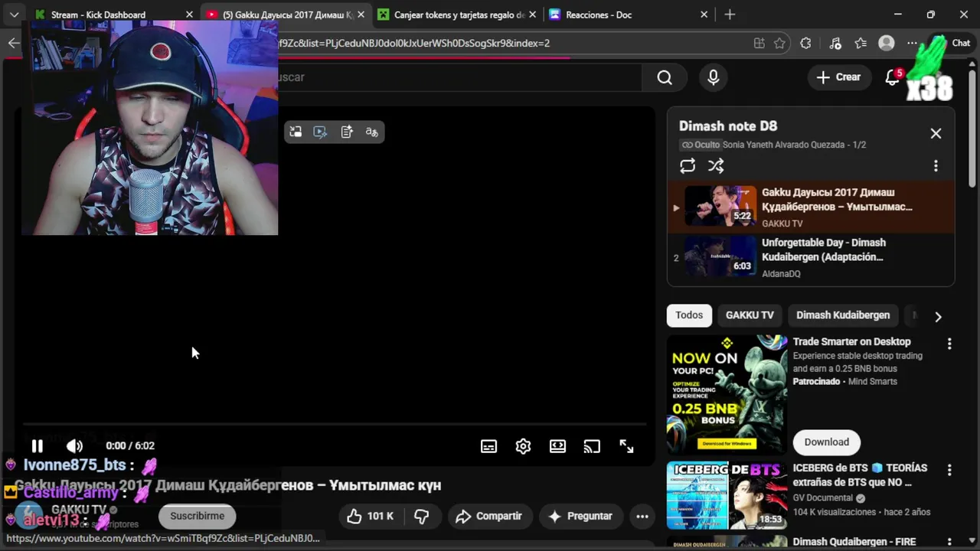Viewport: 980px width, 551px height.
Task: Open more actions menu below the video
Action: [x=642, y=517]
